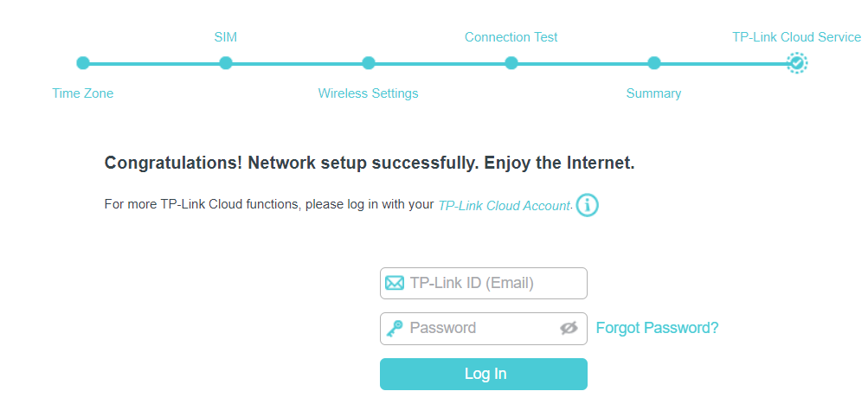Select the SIM step label

tap(226, 37)
